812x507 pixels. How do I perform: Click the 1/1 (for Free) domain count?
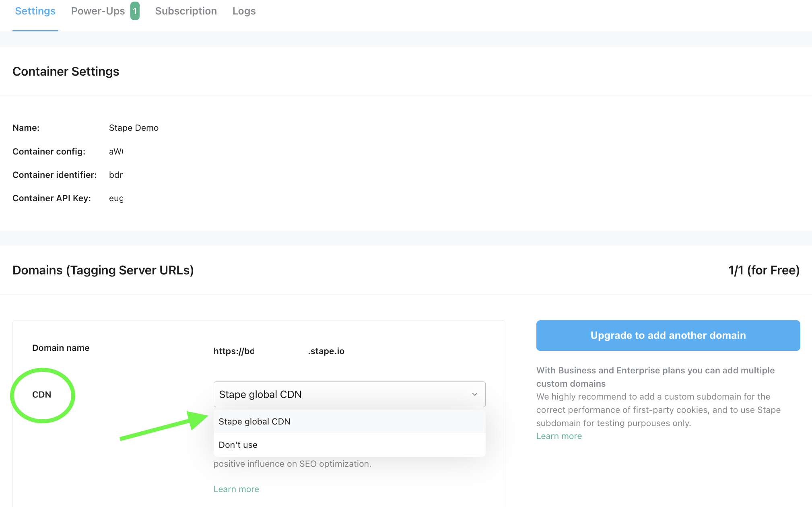tap(764, 270)
